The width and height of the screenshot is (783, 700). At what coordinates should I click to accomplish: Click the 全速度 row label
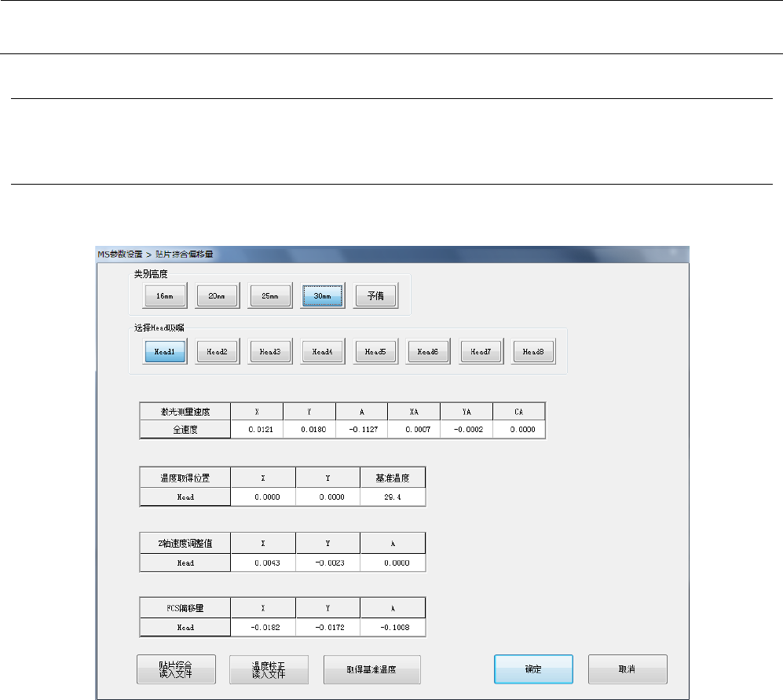click(x=185, y=429)
